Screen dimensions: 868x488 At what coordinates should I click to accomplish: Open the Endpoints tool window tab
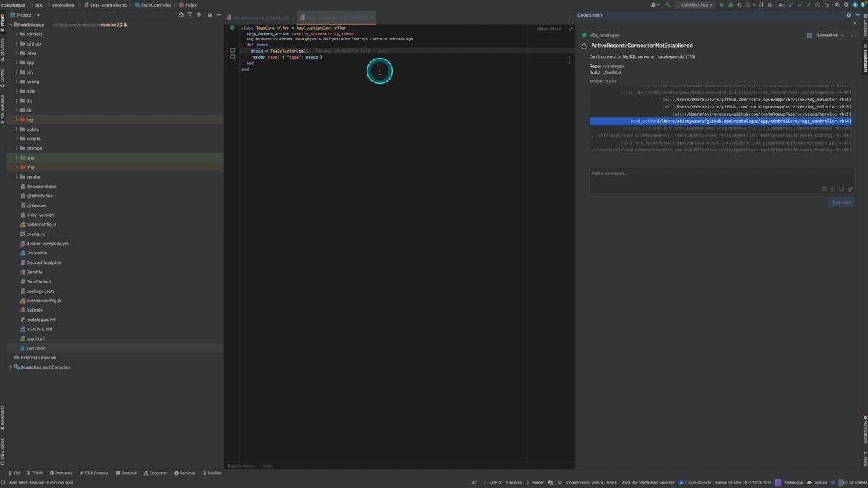(x=156, y=473)
